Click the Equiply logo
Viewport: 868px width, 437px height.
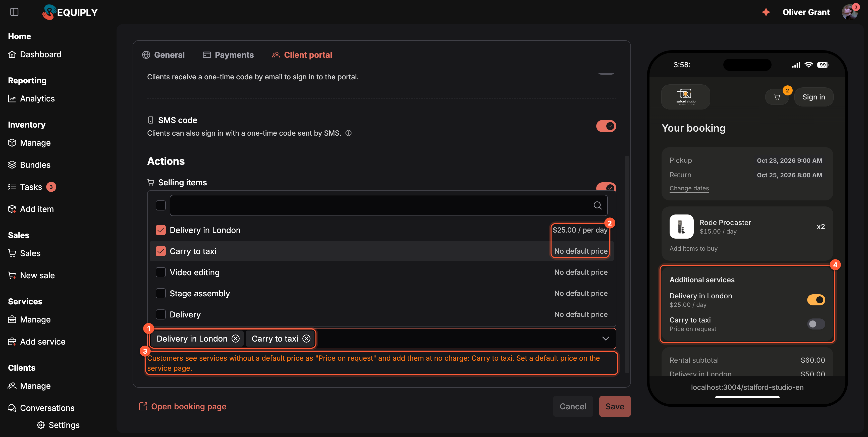point(70,12)
